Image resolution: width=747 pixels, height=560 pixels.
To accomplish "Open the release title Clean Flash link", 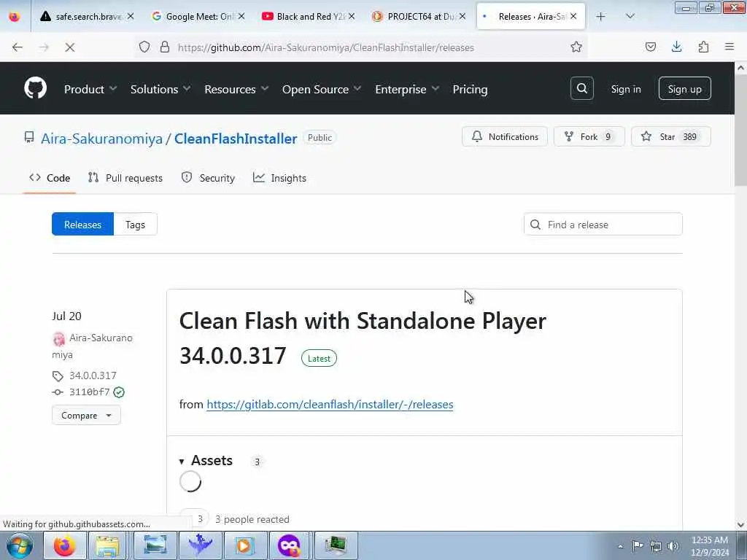I will click(x=363, y=338).
